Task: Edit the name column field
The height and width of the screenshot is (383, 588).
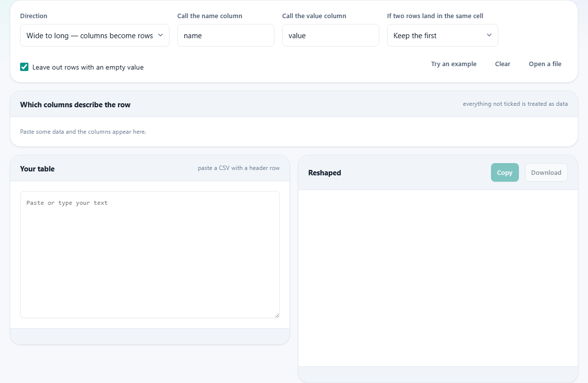Action: (226, 35)
